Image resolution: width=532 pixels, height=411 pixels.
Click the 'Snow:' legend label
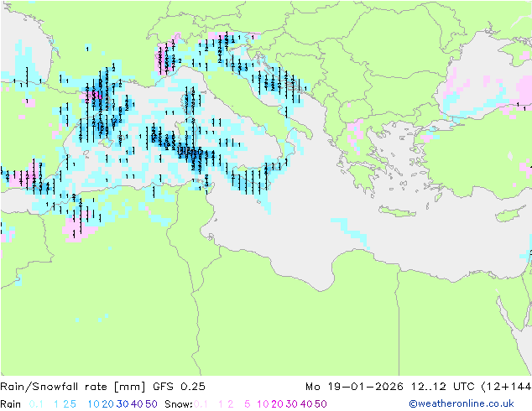pyautogui.click(x=179, y=404)
